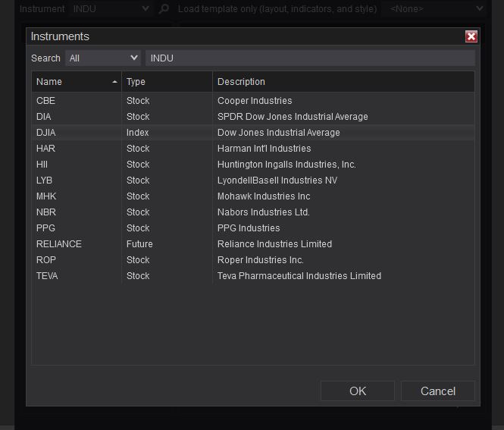Select the TEVA instrument row
This screenshot has width=504, height=430.
[253, 275]
